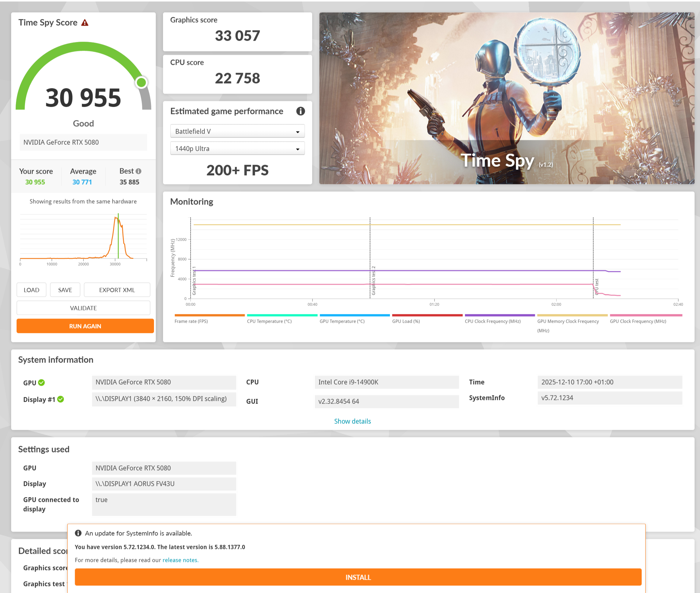Click the green score marker on the gauge

point(141,82)
